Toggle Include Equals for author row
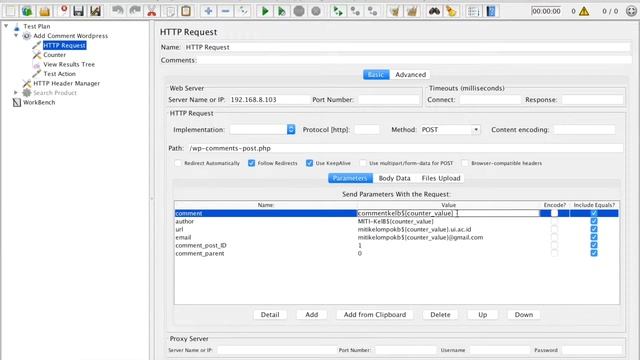 pos(594,221)
